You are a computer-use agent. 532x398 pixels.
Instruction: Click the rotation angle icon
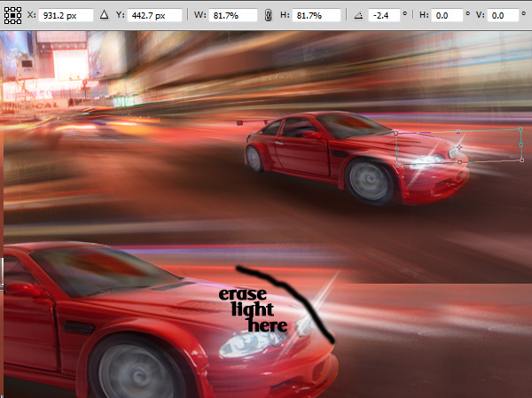(x=358, y=15)
